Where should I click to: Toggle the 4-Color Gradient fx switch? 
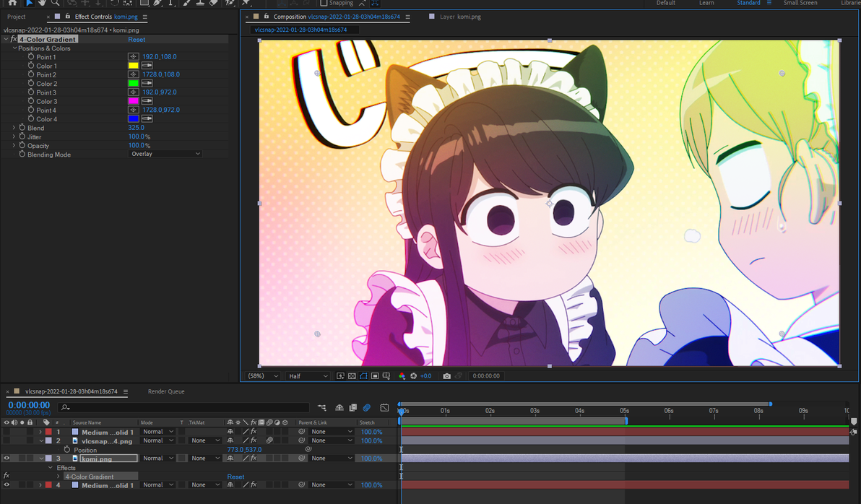coord(14,39)
